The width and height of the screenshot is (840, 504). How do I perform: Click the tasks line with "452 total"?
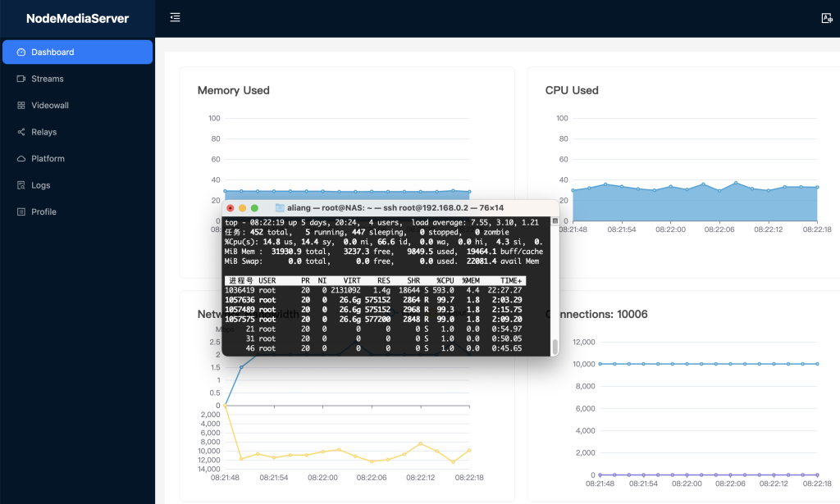367,232
